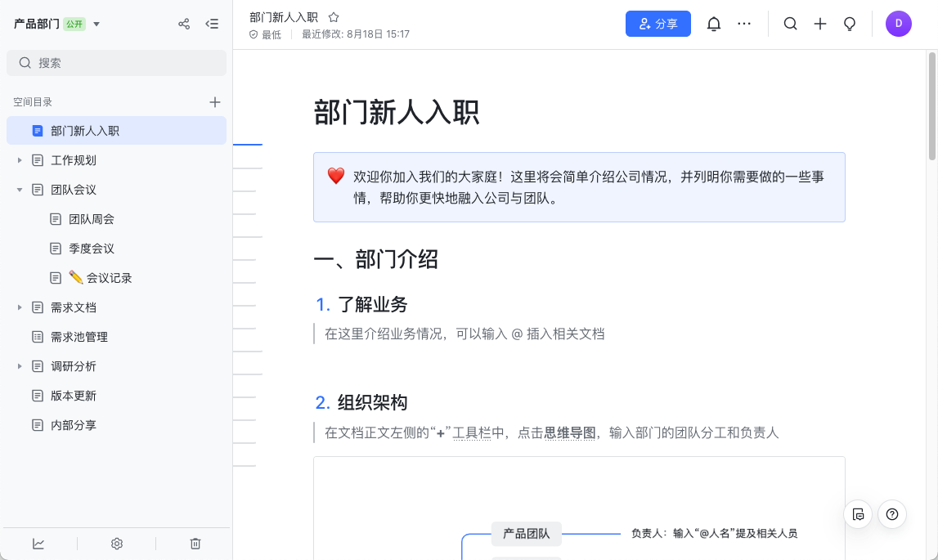Collapse the sidebar with the collapse icon
The image size is (938, 560).
click(212, 24)
